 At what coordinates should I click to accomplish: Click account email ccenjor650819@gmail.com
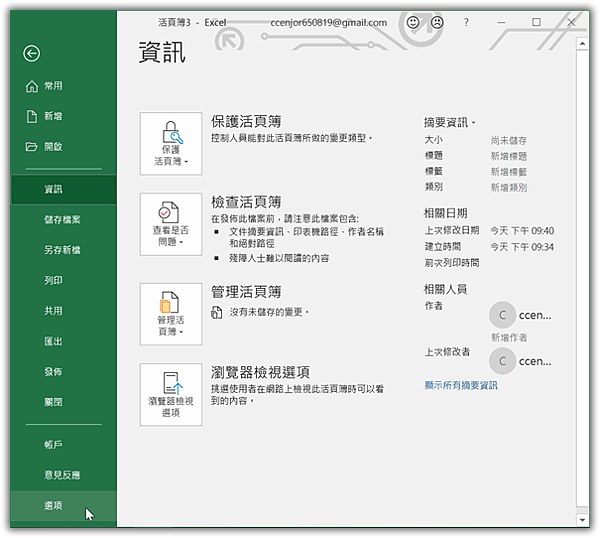[329, 23]
